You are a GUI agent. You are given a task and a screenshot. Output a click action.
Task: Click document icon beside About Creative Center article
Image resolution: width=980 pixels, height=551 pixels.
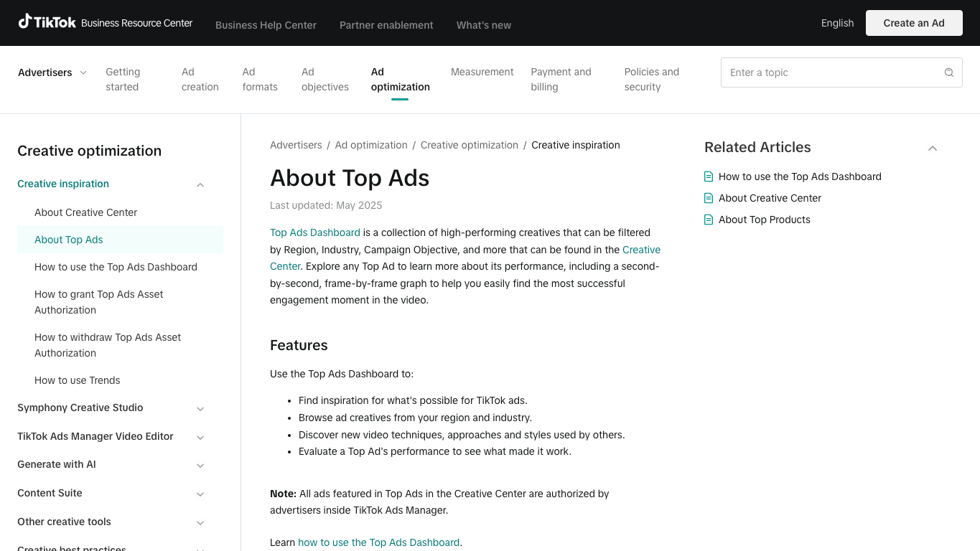click(x=709, y=198)
